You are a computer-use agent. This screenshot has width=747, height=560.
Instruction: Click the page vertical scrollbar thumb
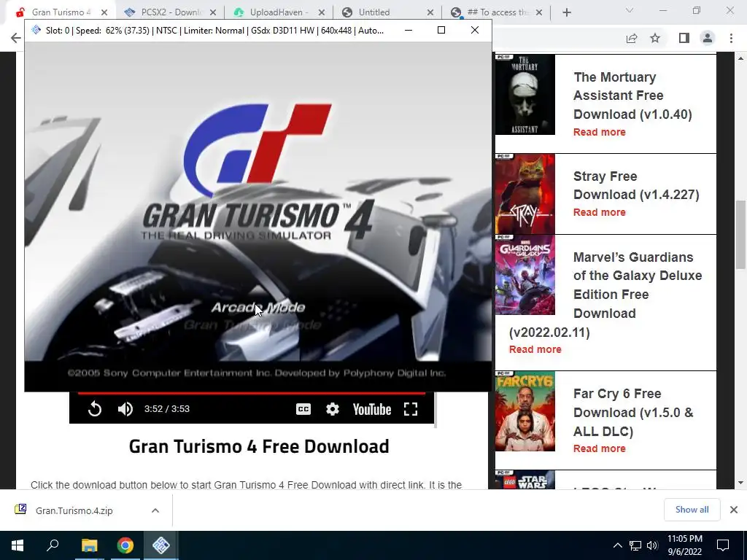click(740, 234)
